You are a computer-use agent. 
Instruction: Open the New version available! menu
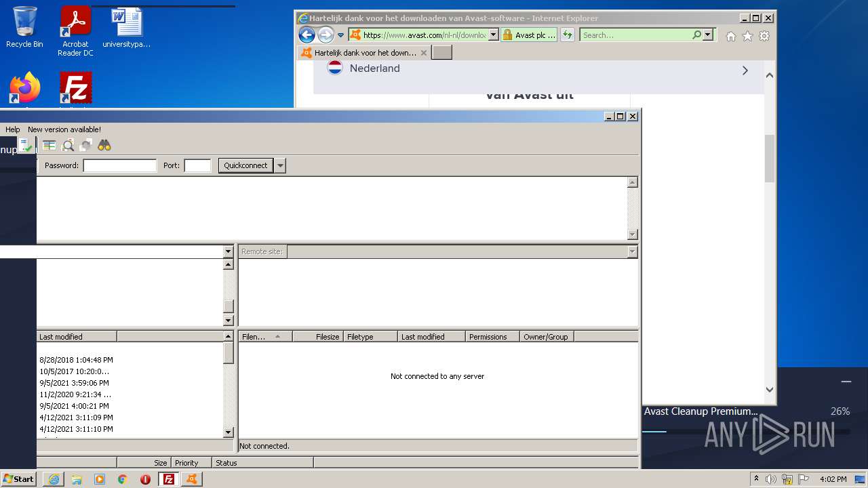click(64, 129)
